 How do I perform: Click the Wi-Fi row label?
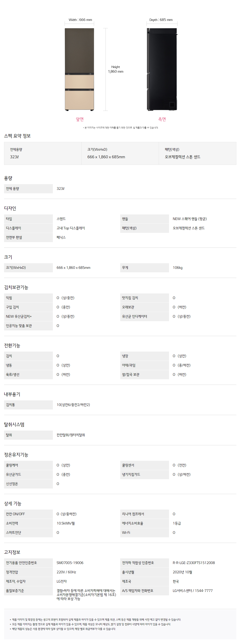(x=126, y=532)
